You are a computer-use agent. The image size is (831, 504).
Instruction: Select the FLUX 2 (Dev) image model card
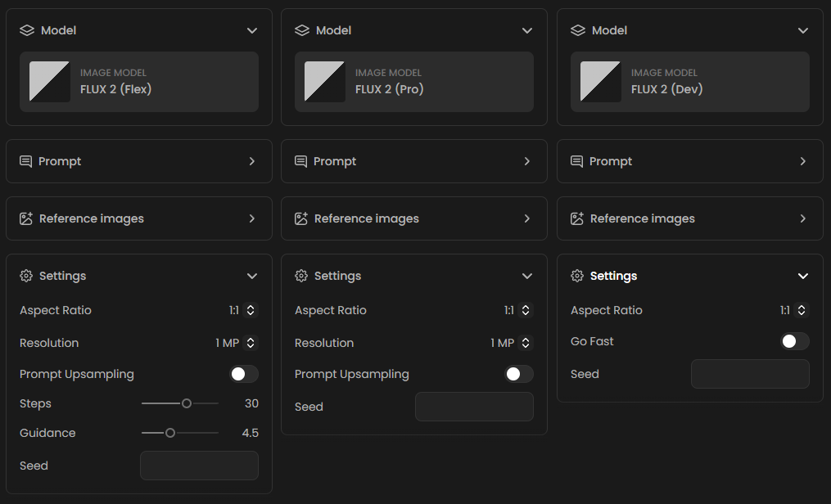690,82
